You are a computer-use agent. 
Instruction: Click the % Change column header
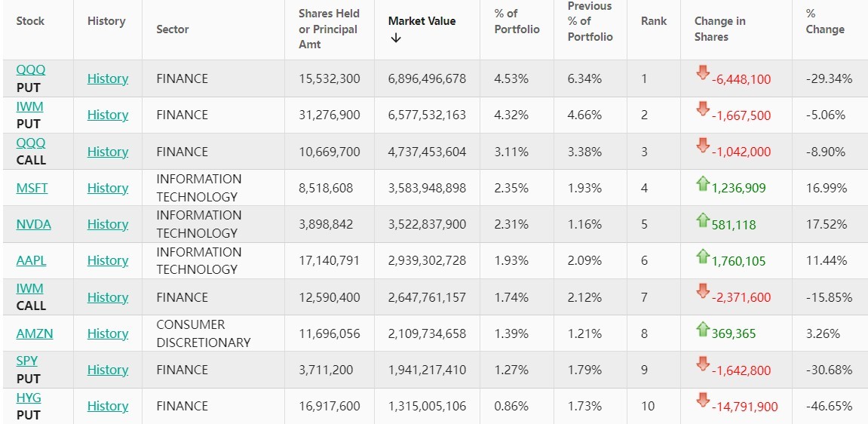824,21
